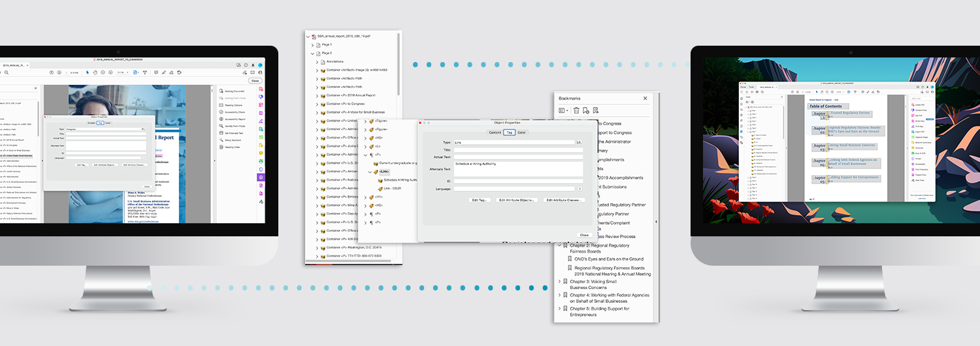This screenshot has height=346, width=980.
Task: Click the Protect shield icon in left monitor tool strip
Action: [x=261, y=169]
